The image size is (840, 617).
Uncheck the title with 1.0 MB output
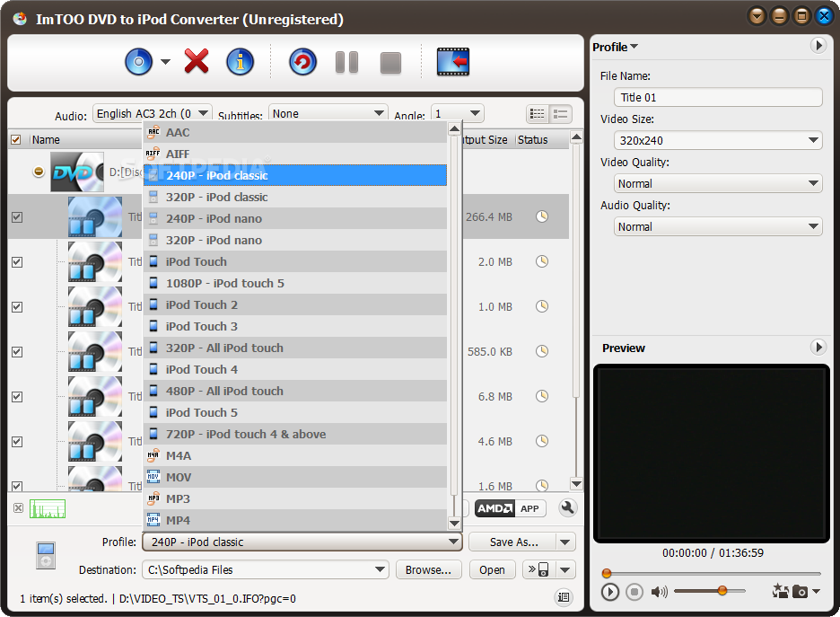click(17, 307)
